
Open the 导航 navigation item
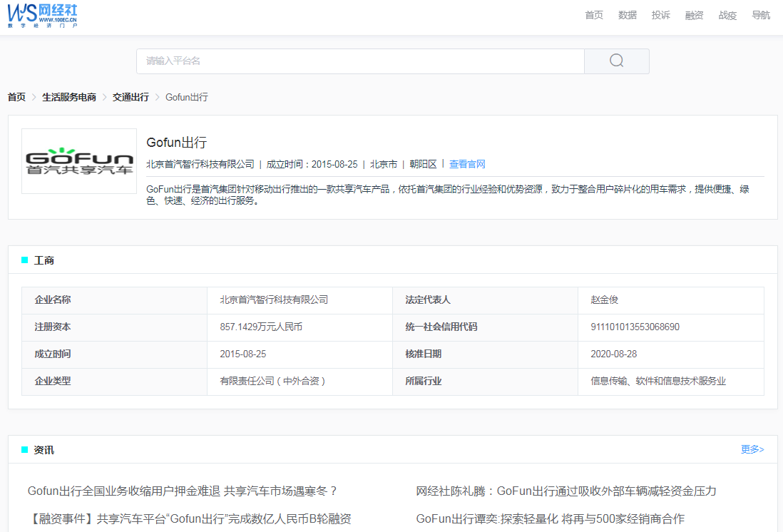pos(761,15)
